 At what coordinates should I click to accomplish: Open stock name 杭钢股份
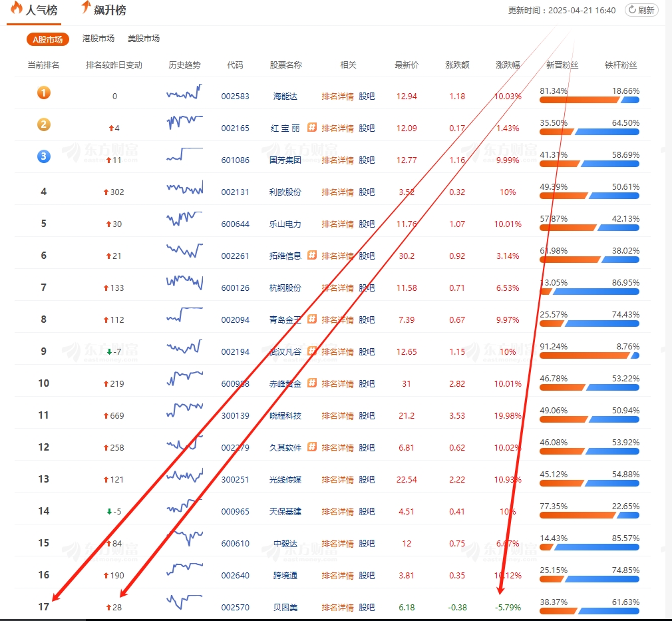[x=285, y=288]
